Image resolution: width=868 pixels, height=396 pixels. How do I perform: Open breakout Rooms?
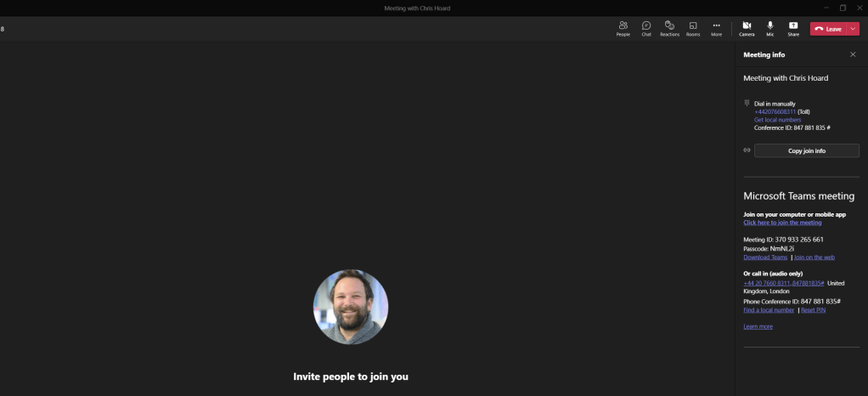(693, 28)
